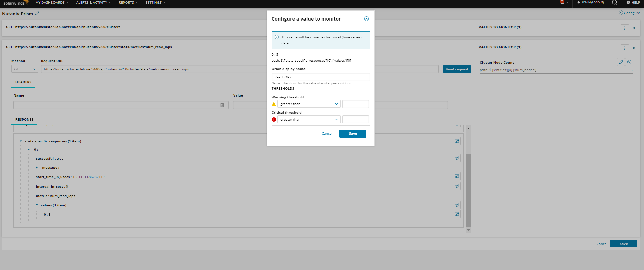This screenshot has width=644, height=270.
Task: Monitor the start_time_in_usecs value icon
Action: [457, 176]
